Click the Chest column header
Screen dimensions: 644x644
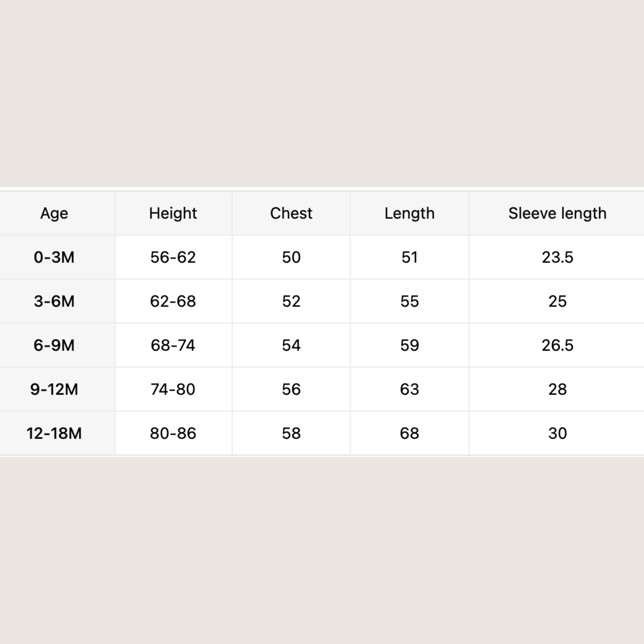click(x=291, y=213)
